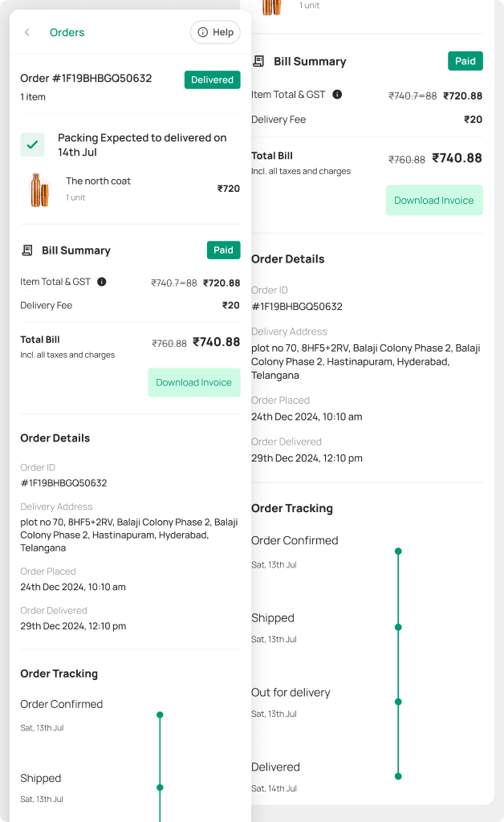Viewport: 504px width, 822px height.
Task: Click the info icon beside Item Total & GST in right panel
Action: 337,94
